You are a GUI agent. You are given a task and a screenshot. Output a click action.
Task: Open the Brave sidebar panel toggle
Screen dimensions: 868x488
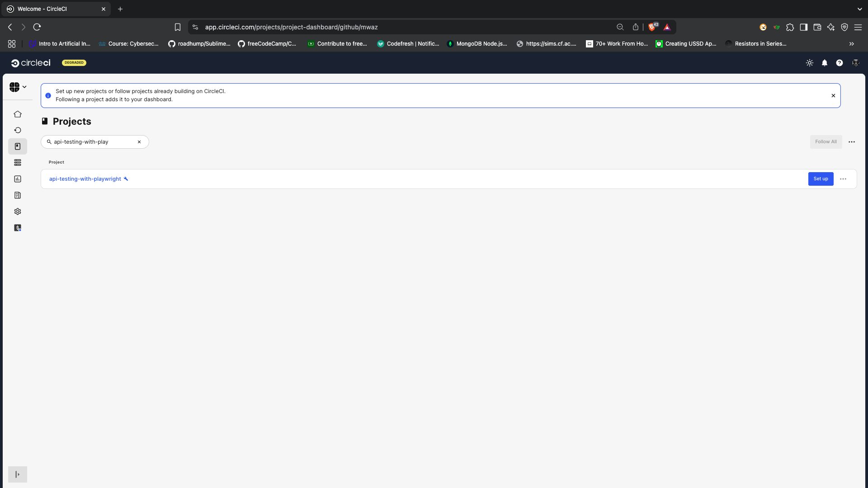click(x=804, y=27)
